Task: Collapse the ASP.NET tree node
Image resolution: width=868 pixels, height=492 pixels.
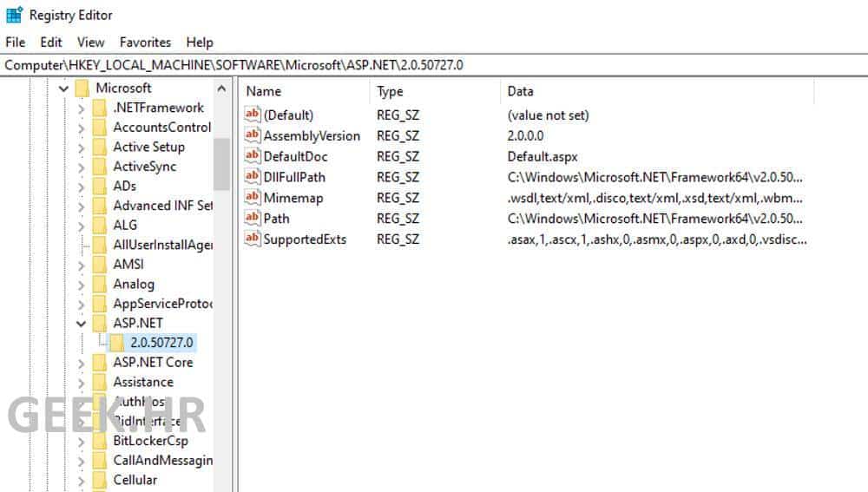Action: click(82, 324)
